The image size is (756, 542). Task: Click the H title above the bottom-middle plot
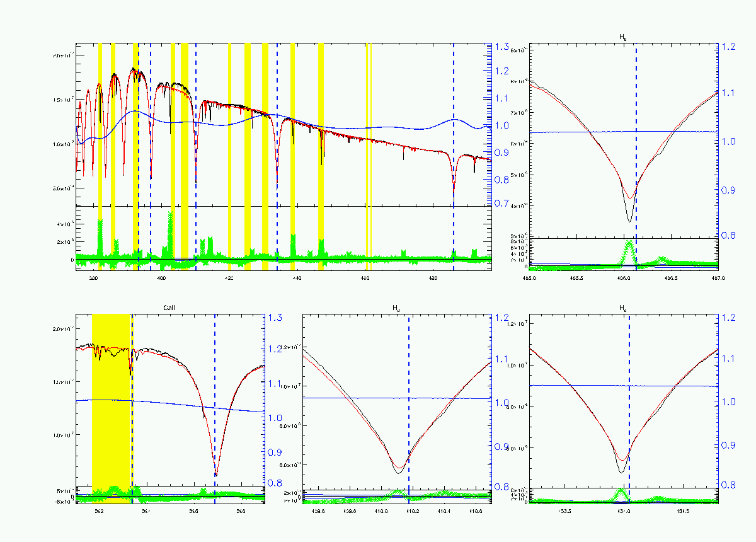point(396,308)
